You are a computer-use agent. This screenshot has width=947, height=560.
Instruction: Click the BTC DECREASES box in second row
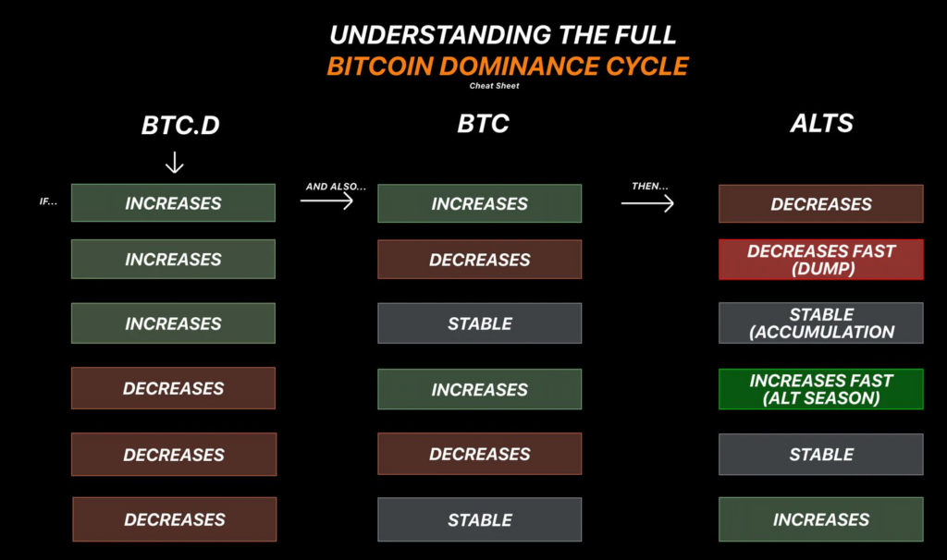coord(480,260)
